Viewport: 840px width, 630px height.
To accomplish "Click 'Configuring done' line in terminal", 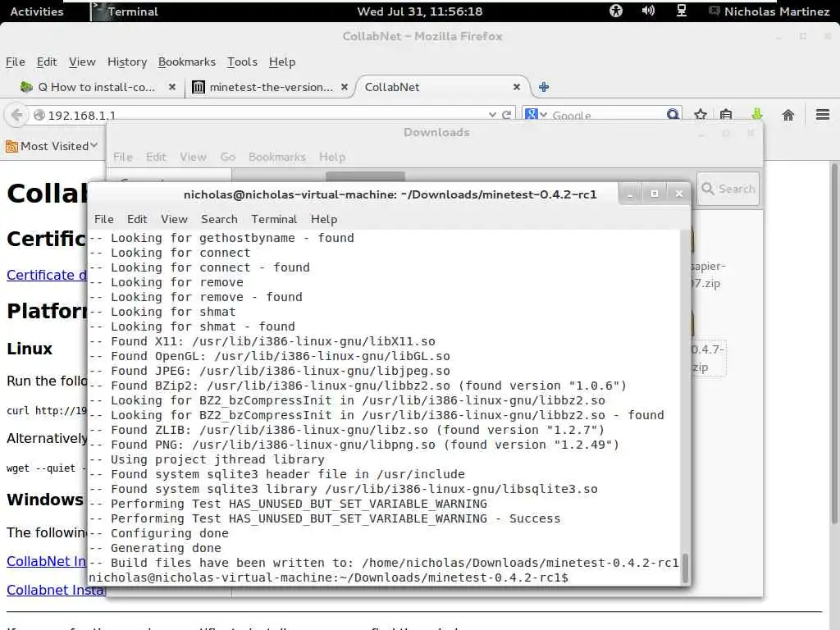I will [159, 533].
